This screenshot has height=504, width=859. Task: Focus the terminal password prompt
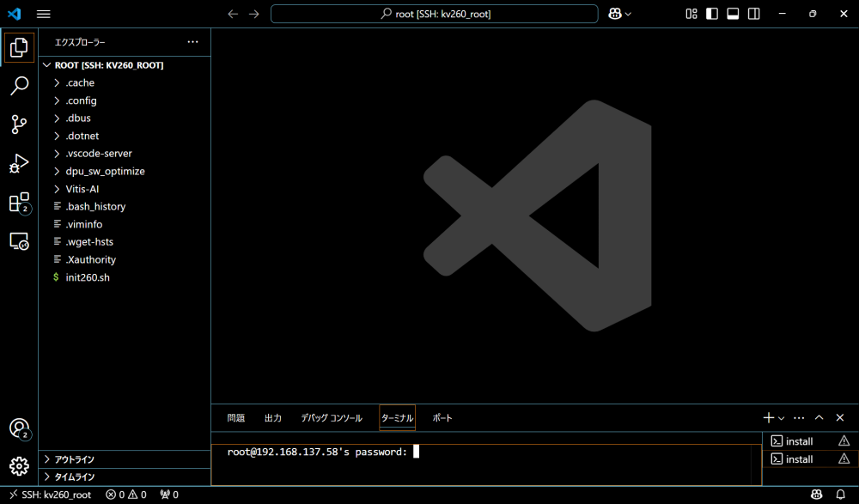[485, 464]
